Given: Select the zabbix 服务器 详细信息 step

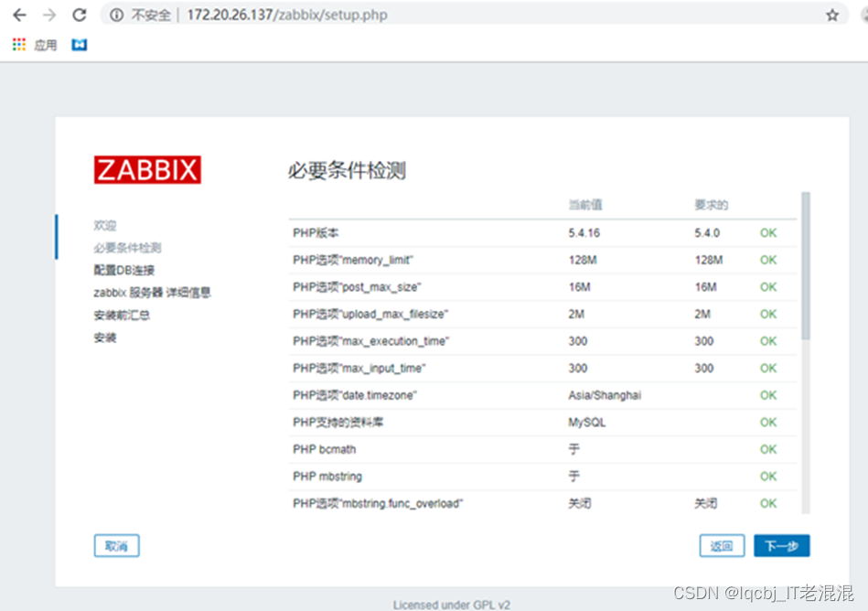Looking at the screenshot, I should (x=152, y=292).
